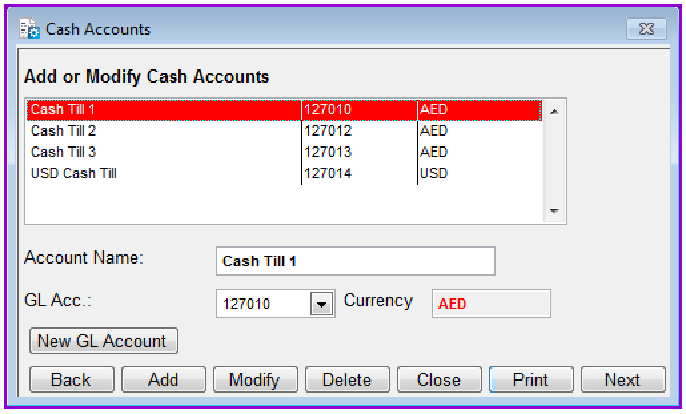
Task: Click the Delete button
Action: 347,380
